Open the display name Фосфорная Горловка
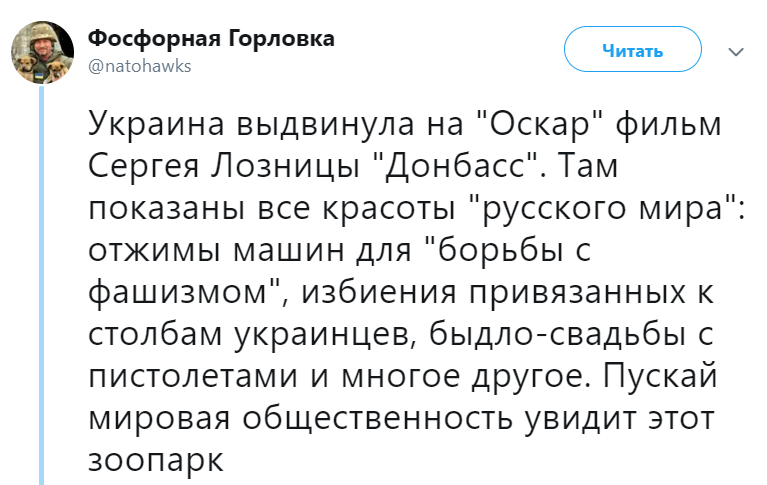Screen dimensions: 767x485 pos(211,38)
